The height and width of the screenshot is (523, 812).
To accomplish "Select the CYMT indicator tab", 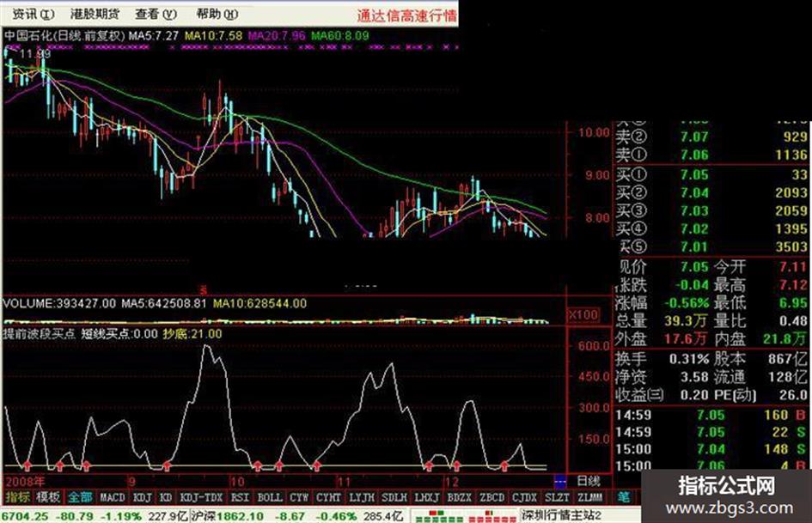I will 328,497.
